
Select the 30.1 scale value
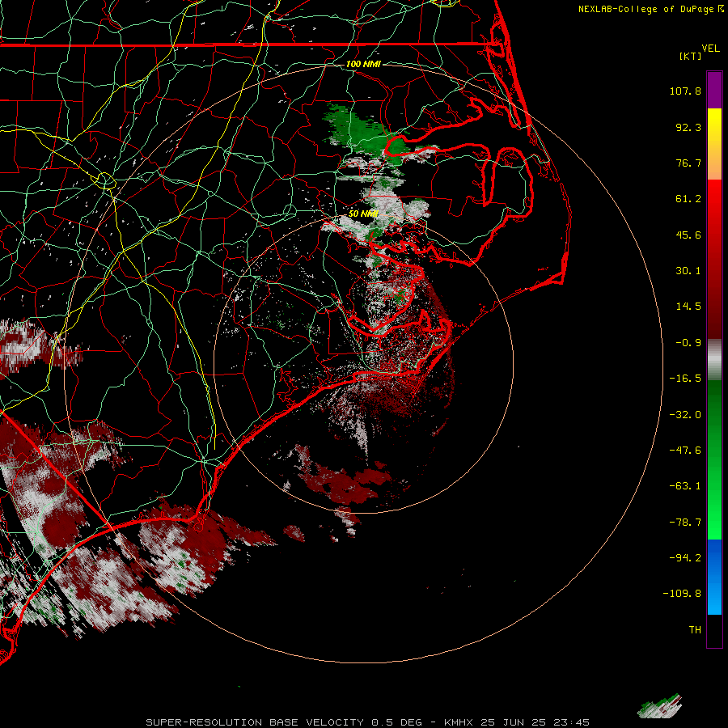pos(688,271)
